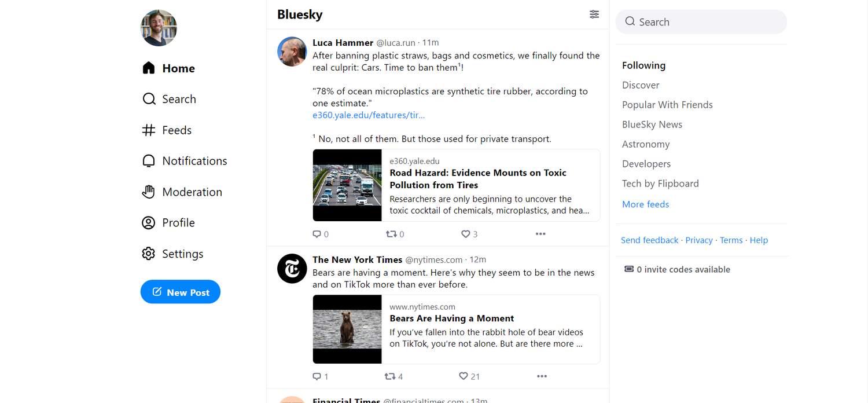The height and width of the screenshot is (403, 868).
Task: Open the Home feed icon
Action: (x=148, y=68)
